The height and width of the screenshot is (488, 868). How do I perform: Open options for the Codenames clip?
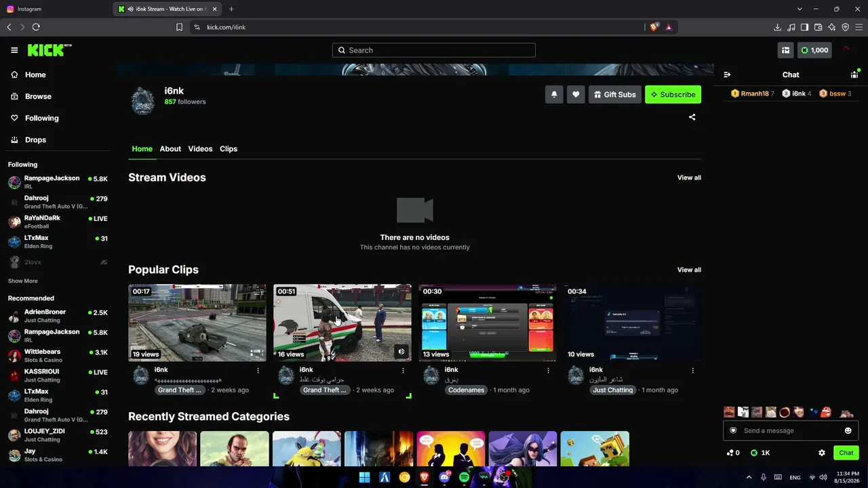coord(548,371)
